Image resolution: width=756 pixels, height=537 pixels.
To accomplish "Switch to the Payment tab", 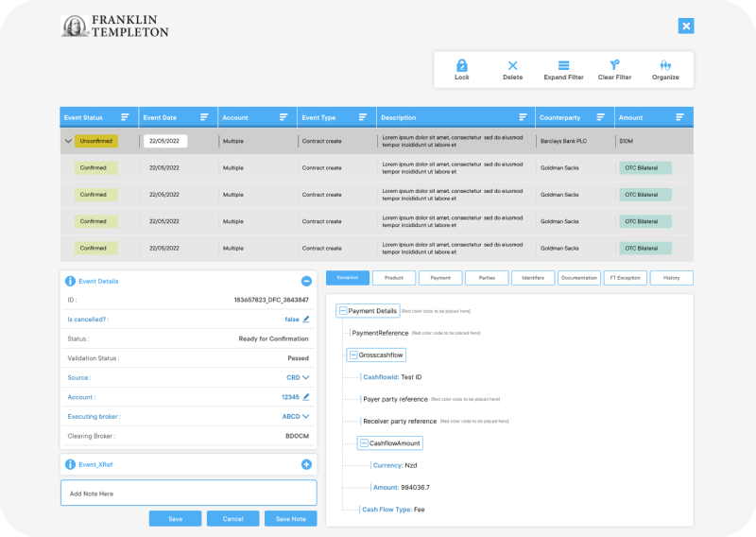I will coord(440,278).
